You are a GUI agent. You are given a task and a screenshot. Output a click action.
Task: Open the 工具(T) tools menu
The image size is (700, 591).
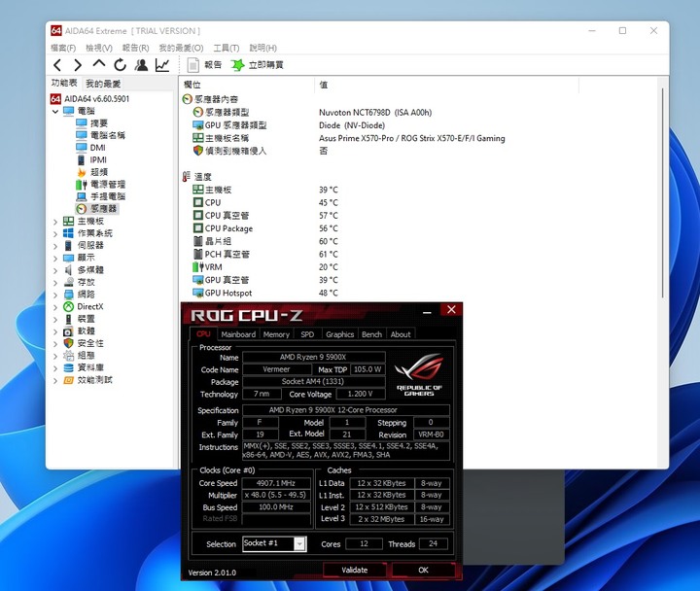click(x=226, y=48)
